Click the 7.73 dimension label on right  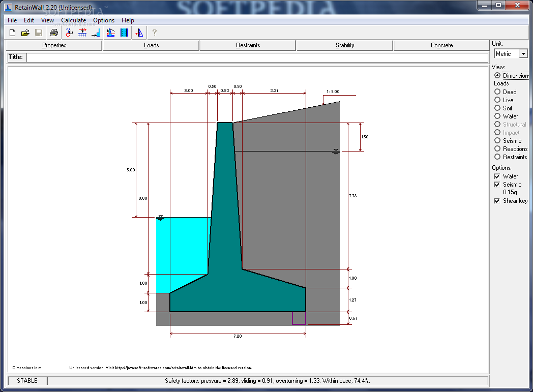point(353,196)
